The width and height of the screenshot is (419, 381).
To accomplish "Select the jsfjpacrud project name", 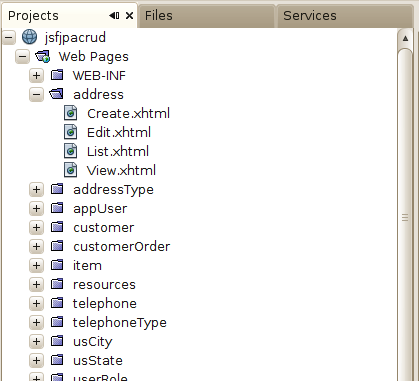I will (75, 37).
